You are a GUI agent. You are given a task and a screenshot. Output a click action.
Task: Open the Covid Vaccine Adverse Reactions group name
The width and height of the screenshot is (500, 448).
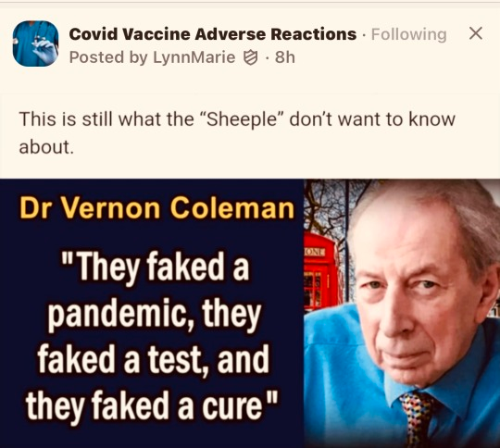click(213, 34)
